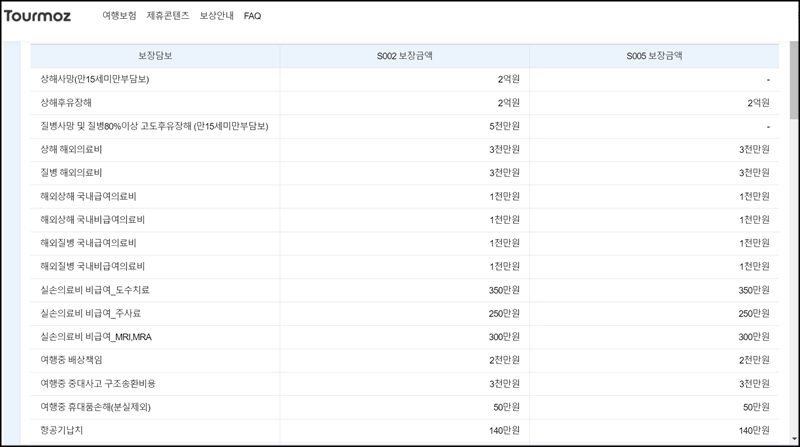Select the 상해사망(만15세미만부담보) row label
The height and width of the screenshot is (447, 800).
[95, 79]
